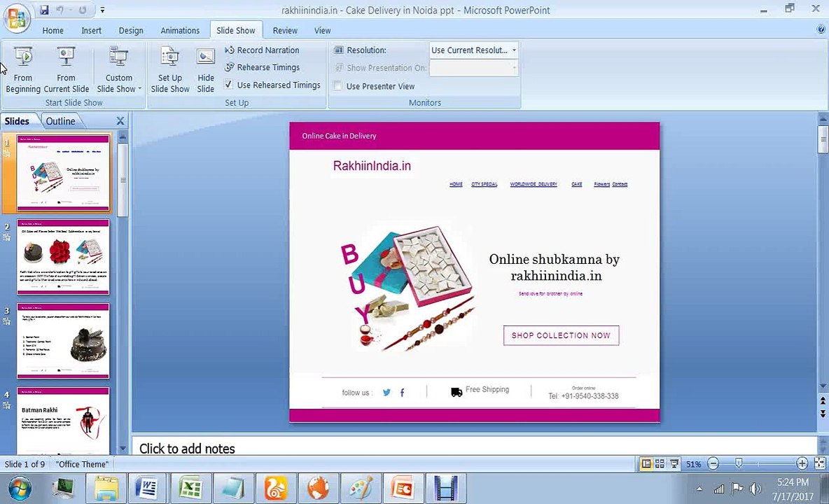
Task: Click the notes area to add notes
Action: [x=474, y=448]
